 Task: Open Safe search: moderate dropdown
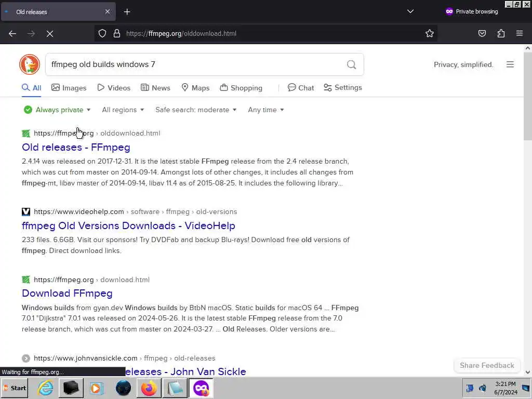pyautogui.click(x=196, y=110)
